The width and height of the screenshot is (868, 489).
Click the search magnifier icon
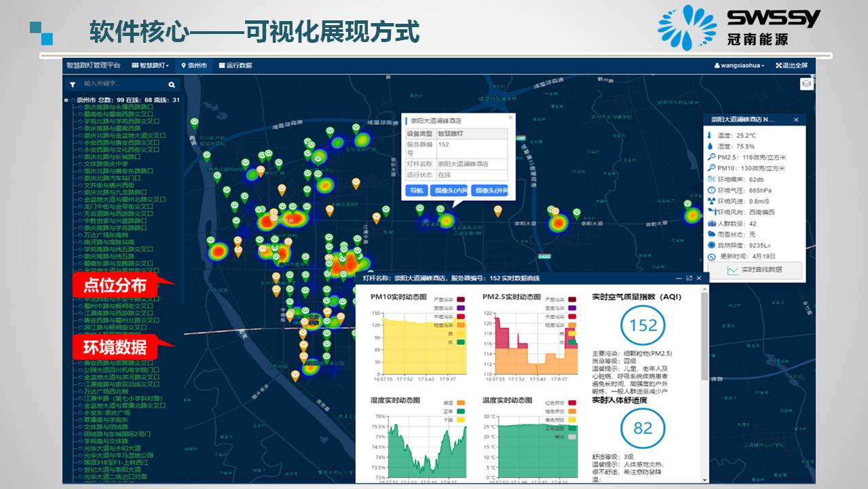(172, 85)
